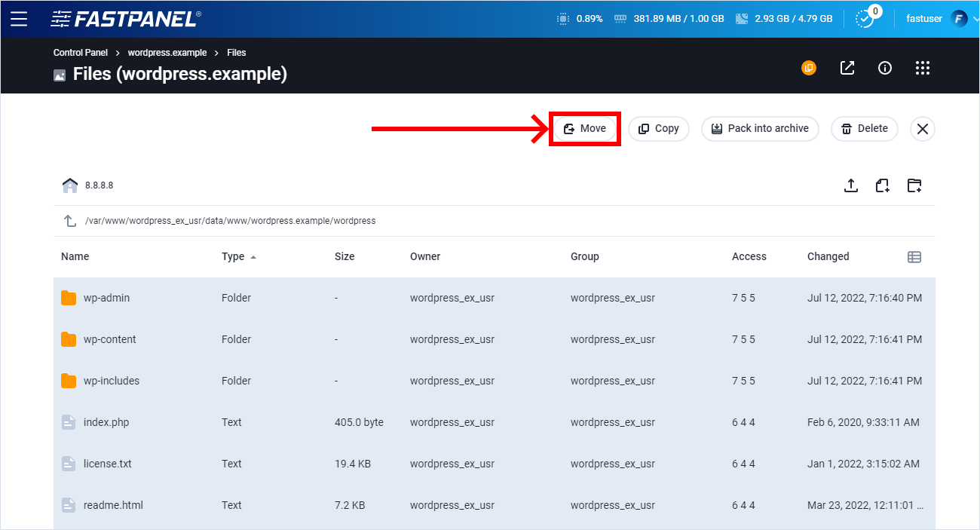Click the current path /var/www/wordpress_ex_usr field
This screenshot has width=980, height=530.
pyautogui.click(x=230, y=221)
